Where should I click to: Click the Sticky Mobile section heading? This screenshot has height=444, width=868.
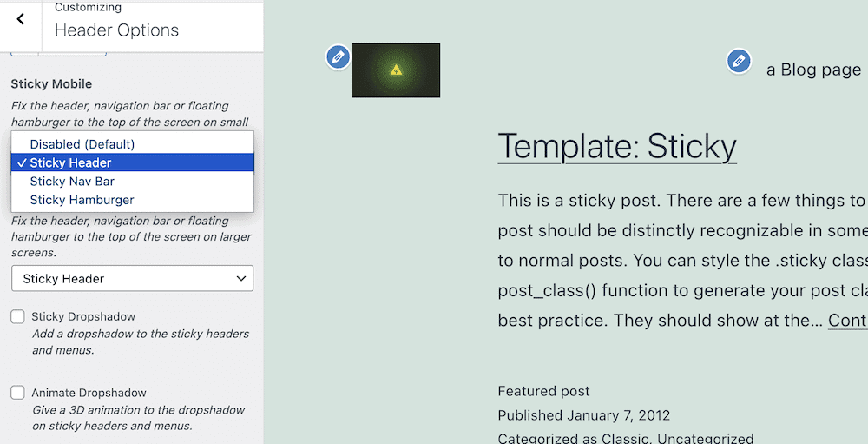point(51,84)
